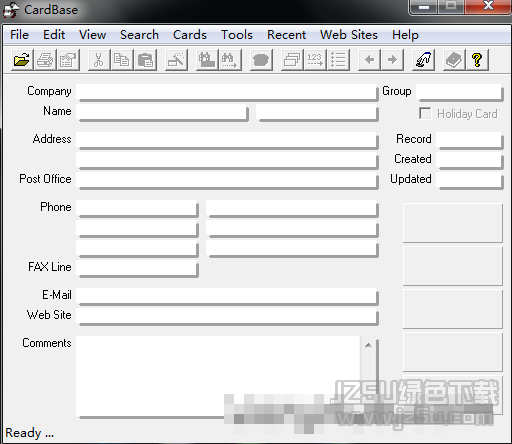Go to previous card with left arrow
The width and height of the screenshot is (512, 444).
point(369,60)
